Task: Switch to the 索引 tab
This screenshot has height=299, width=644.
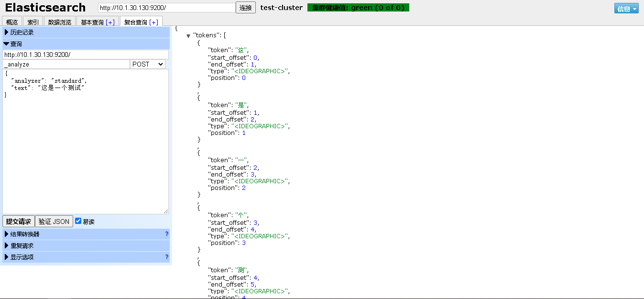Action: point(33,22)
